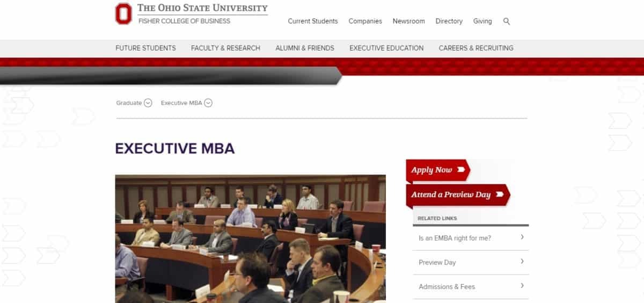Screen dimensions: 644x303
Task: Click the arrow icon on Apply Now
Action: pos(461,170)
